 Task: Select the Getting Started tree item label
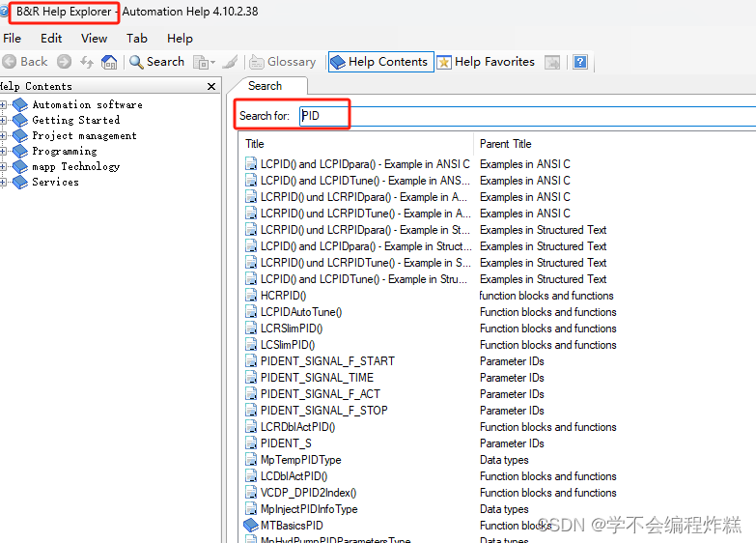click(75, 120)
